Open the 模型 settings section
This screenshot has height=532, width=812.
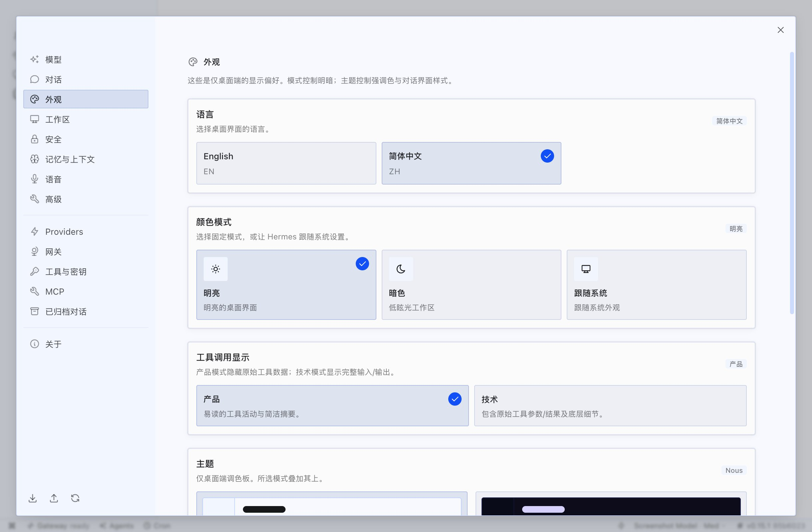pos(86,59)
